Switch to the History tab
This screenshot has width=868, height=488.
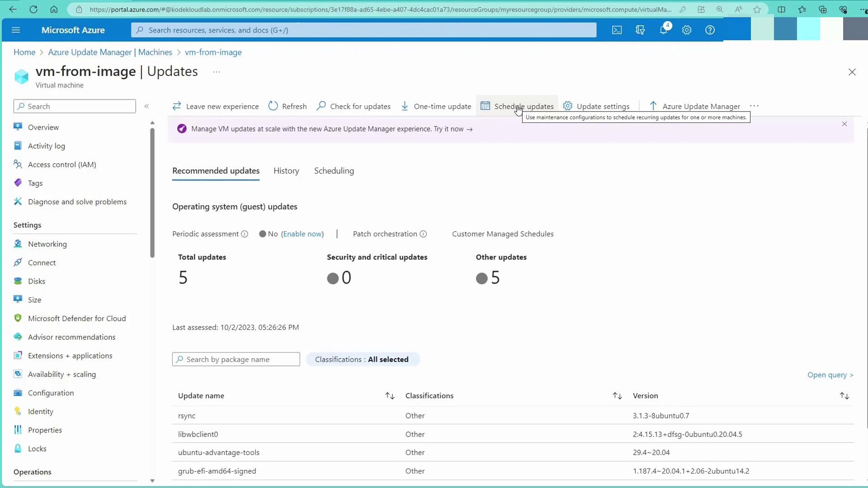tap(286, 171)
